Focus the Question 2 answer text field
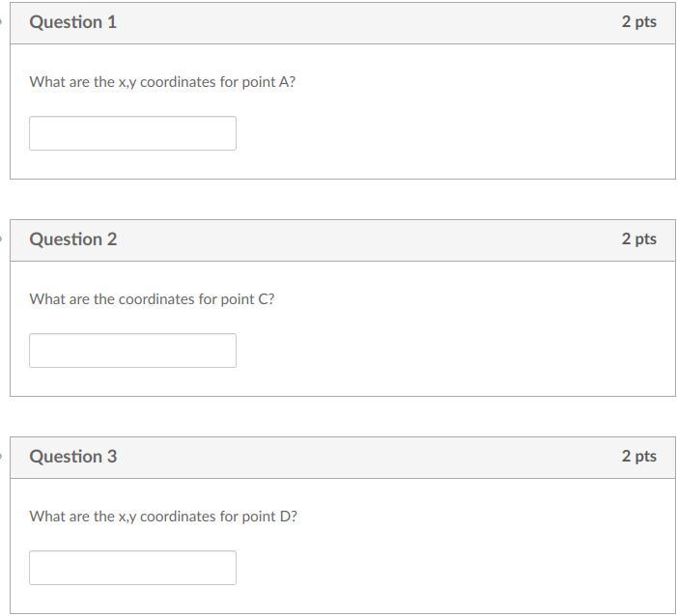 [x=132, y=350]
